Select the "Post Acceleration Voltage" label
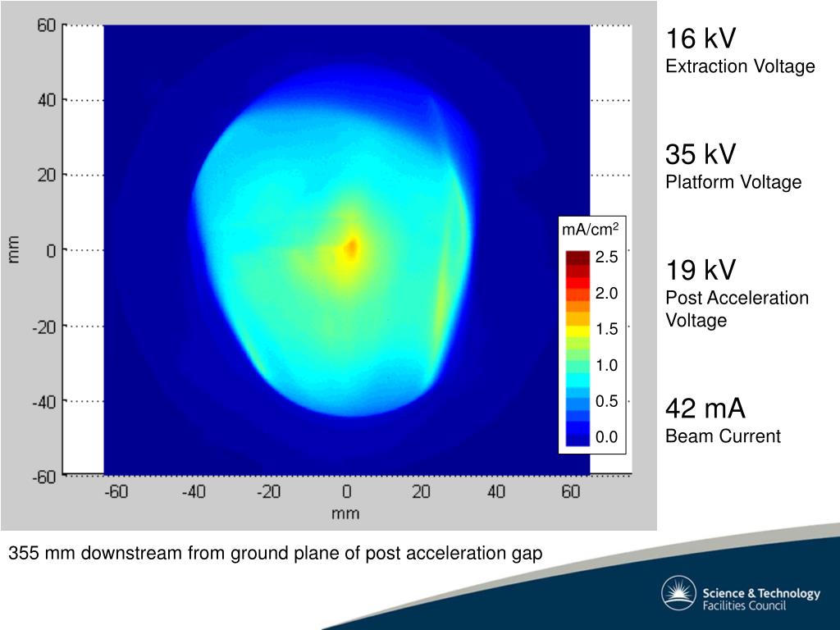 pyautogui.click(x=737, y=309)
